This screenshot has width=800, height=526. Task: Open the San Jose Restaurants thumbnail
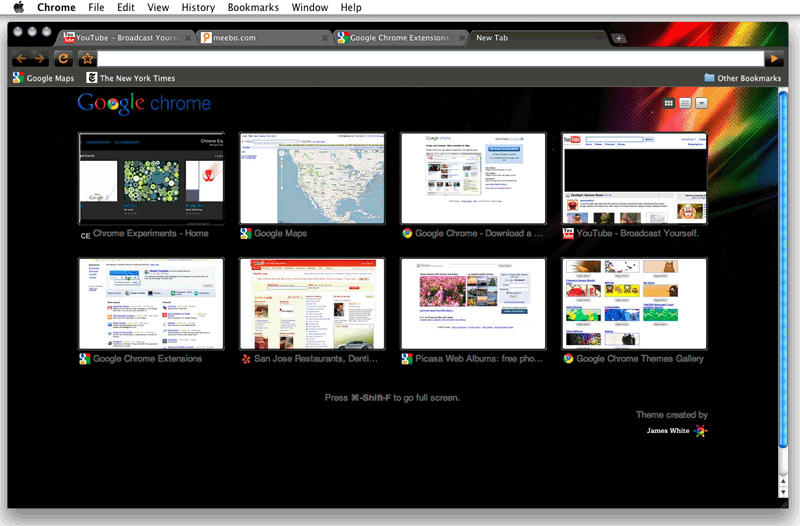(312, 304)
